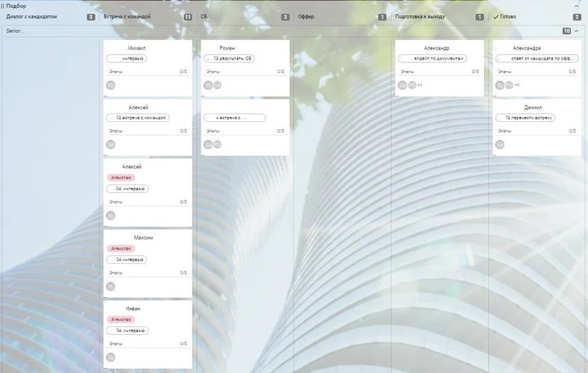Open the 'перенести встречу' task on Даниил's card
Image resolution: width=588 pixels, height=373 pixels.
[525, 118]
